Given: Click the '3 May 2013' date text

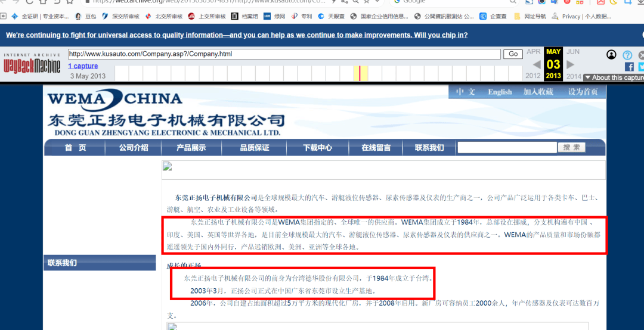Looking at the screenshot, I should click(88, 76).
